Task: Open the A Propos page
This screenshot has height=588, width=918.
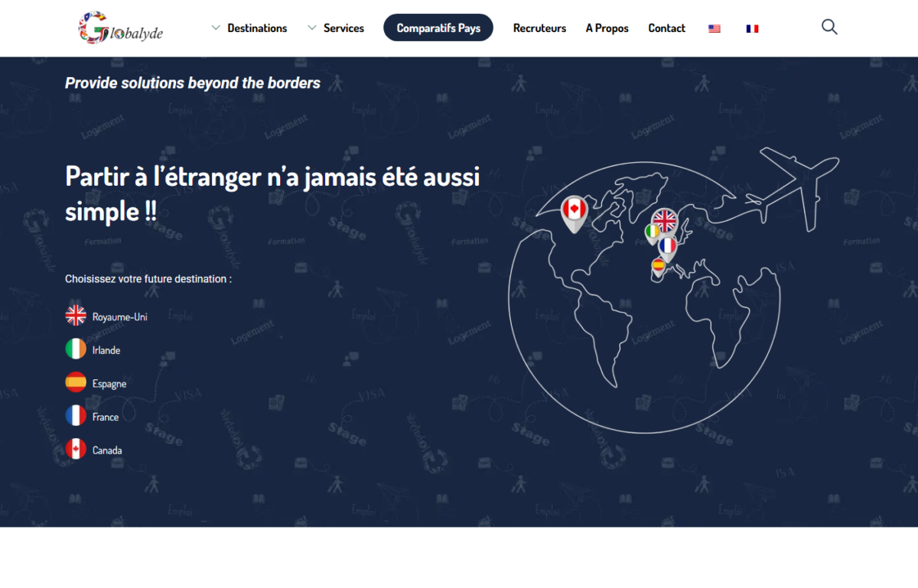Action: [x=607, y=28]
